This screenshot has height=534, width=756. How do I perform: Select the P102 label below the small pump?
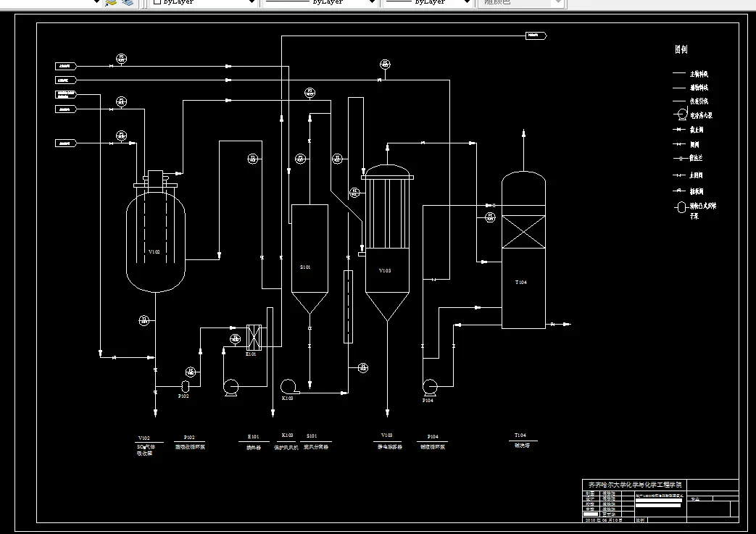[183, 396]
